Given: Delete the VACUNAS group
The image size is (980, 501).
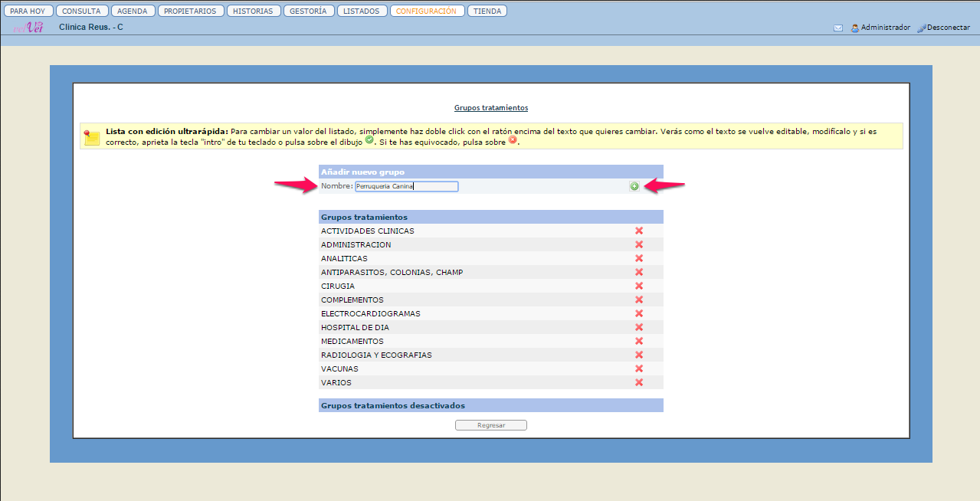Looking at the screenshot, I should [x=639, y=368].
